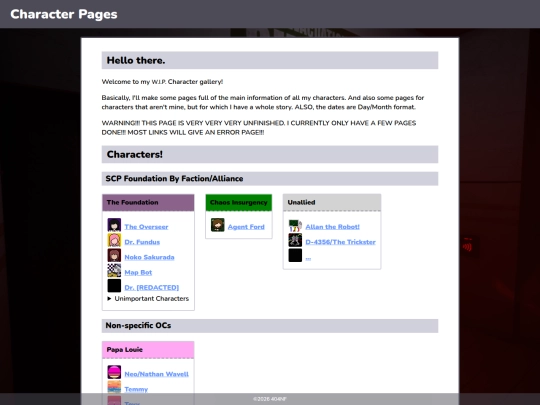
Task: Click Noko Sakurada avatar icon
Action: pyautogui.click(x=114, y=255)
